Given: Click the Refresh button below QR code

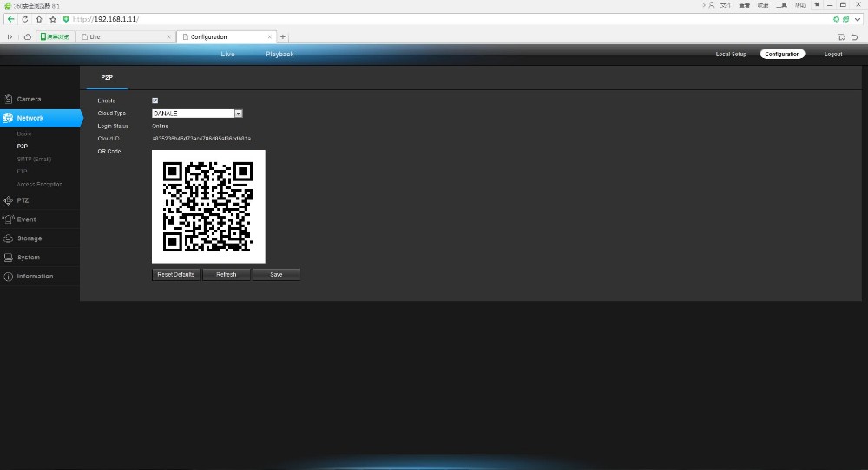Looking at the screenshot, I should point(227,274).
